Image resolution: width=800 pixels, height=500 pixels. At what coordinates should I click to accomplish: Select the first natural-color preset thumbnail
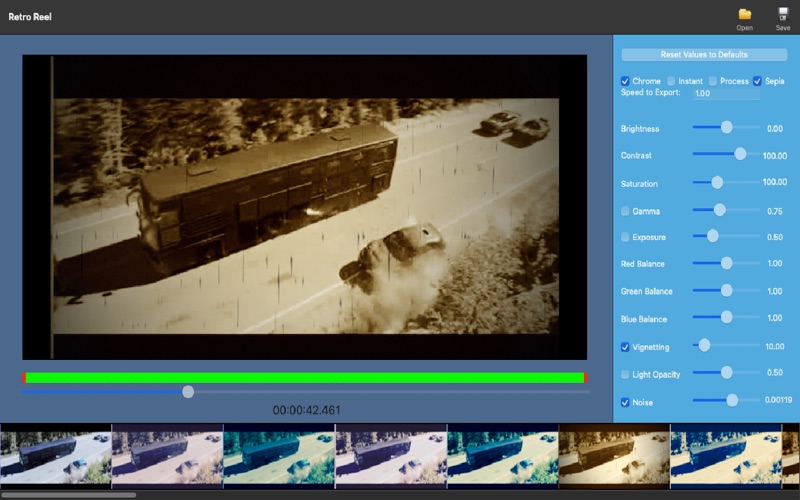coord(56,455)
